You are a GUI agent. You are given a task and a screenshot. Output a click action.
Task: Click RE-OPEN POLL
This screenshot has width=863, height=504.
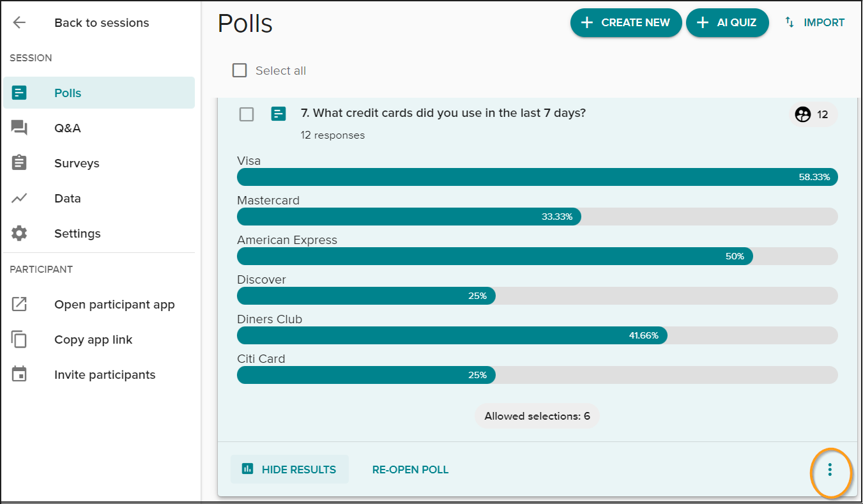click(x=410, y=470)
